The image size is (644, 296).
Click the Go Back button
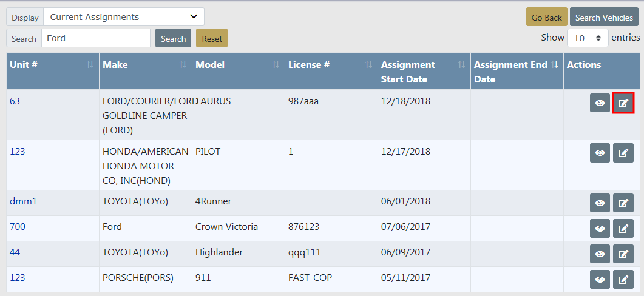[x=546, y=18]
